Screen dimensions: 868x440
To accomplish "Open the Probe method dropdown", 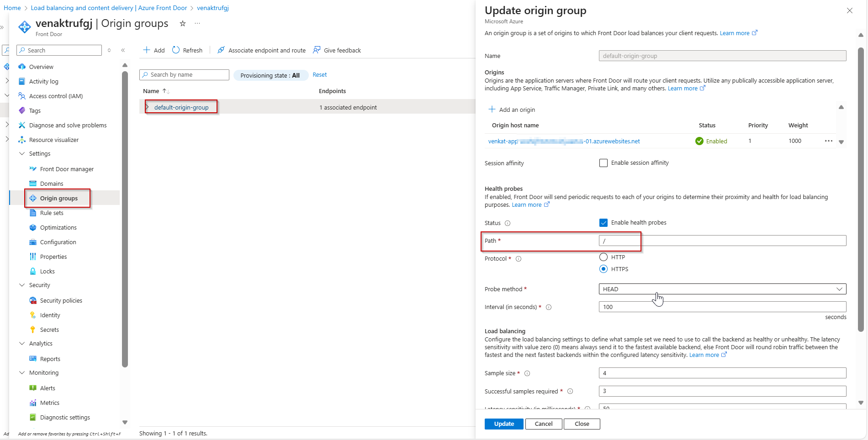I will pos(722,289).
